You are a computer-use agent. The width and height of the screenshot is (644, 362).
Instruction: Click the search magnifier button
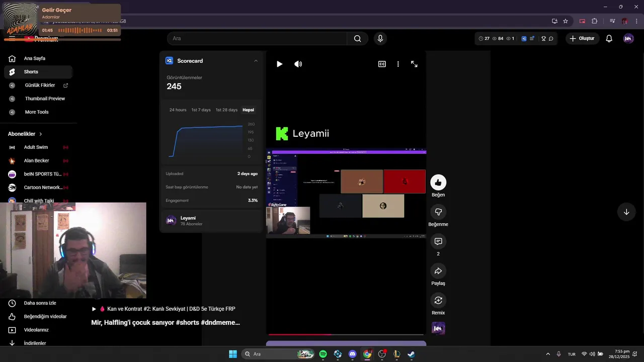pyautogui.click(x=357, y=38)
